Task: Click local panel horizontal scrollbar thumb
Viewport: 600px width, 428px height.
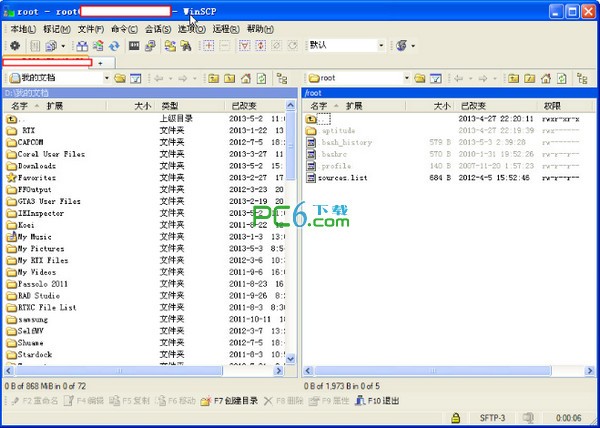Action: (119, 371)
